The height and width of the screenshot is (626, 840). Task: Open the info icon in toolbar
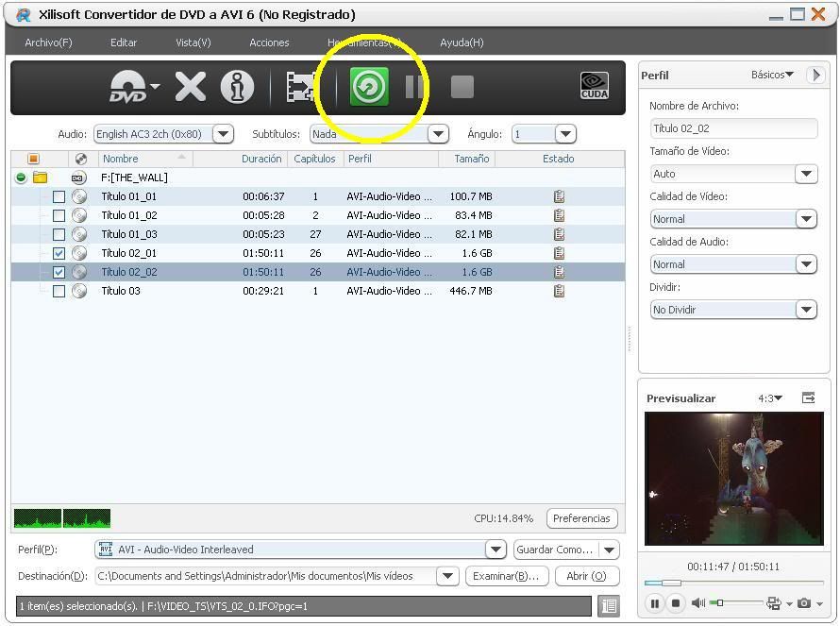(237, 87)
